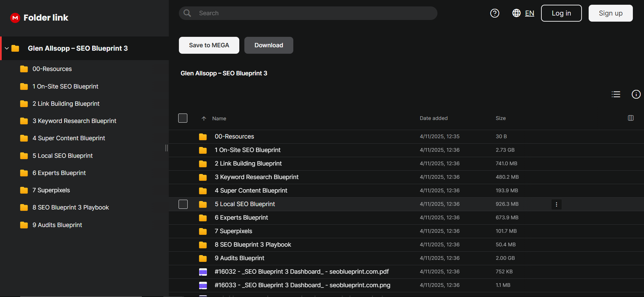Click the 752 KB size value
This screenshot has height=297, width=644.
pyautogui.click(x=504, y=272)
